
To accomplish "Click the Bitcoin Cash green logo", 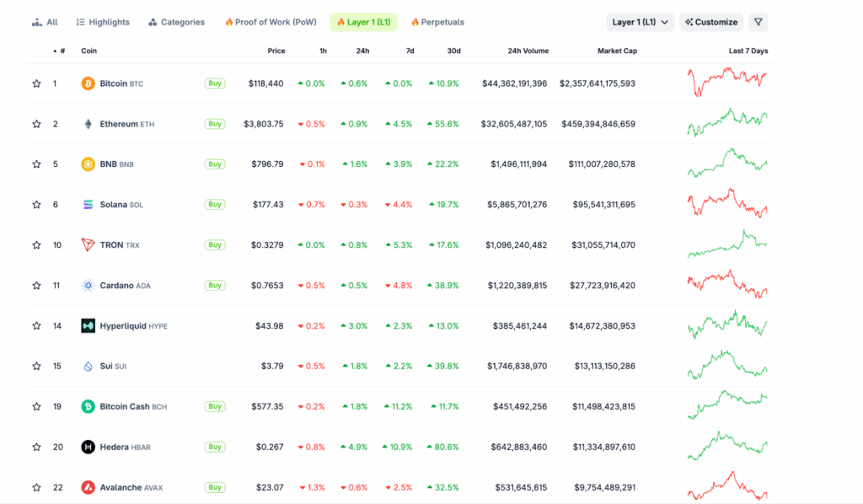I will pyautogui.click(x=88, y=406).
